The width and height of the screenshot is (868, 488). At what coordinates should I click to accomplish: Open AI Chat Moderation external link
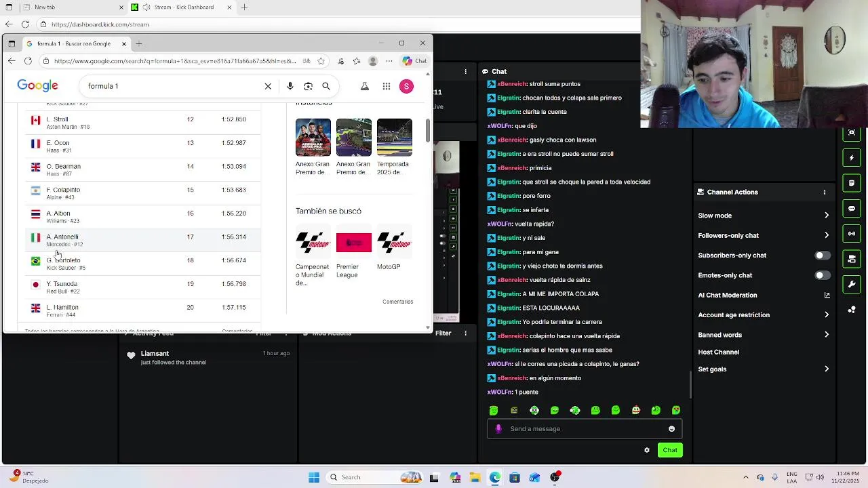[x=827, y=296]
